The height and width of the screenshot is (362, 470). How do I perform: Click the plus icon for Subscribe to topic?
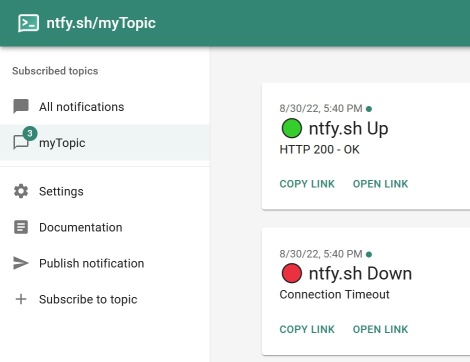pyautogui.click(x=21, y=299)
